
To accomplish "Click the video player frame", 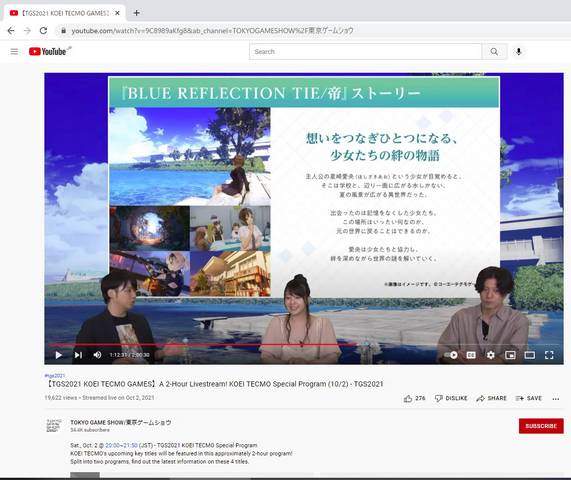I will 304,219.
